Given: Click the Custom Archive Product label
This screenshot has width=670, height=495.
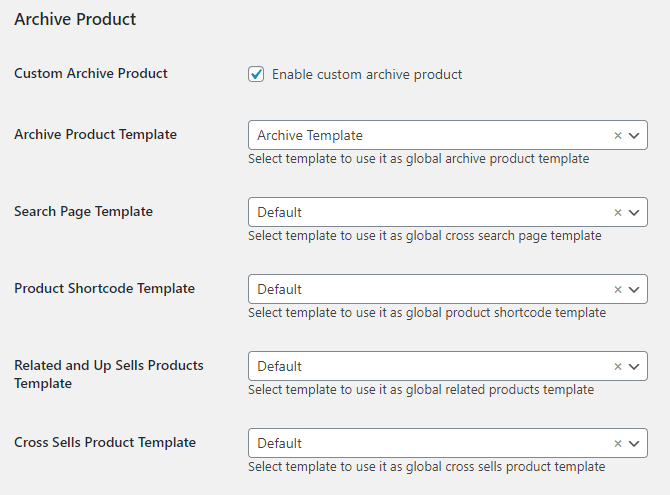Looking at the screenshot, I should [x=91, y=73].
